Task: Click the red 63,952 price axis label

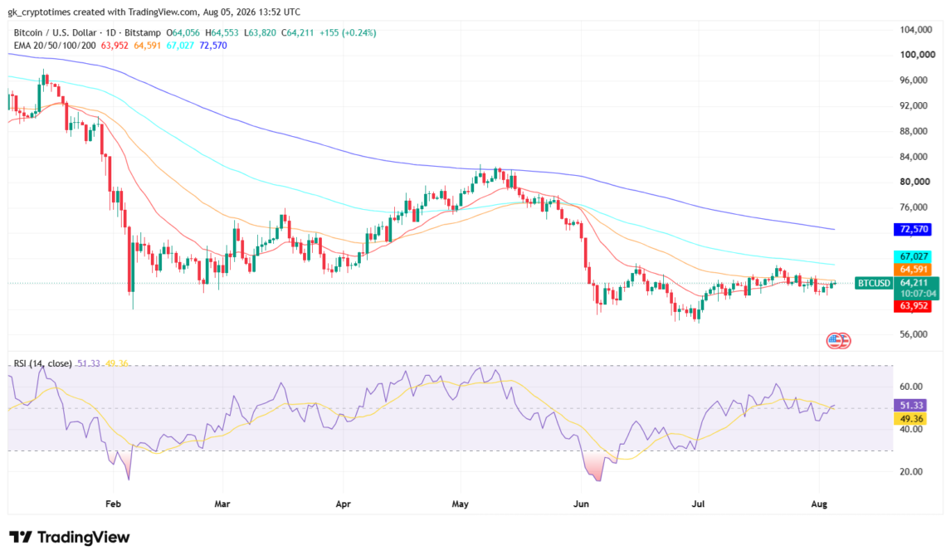Action: (913, 306)
